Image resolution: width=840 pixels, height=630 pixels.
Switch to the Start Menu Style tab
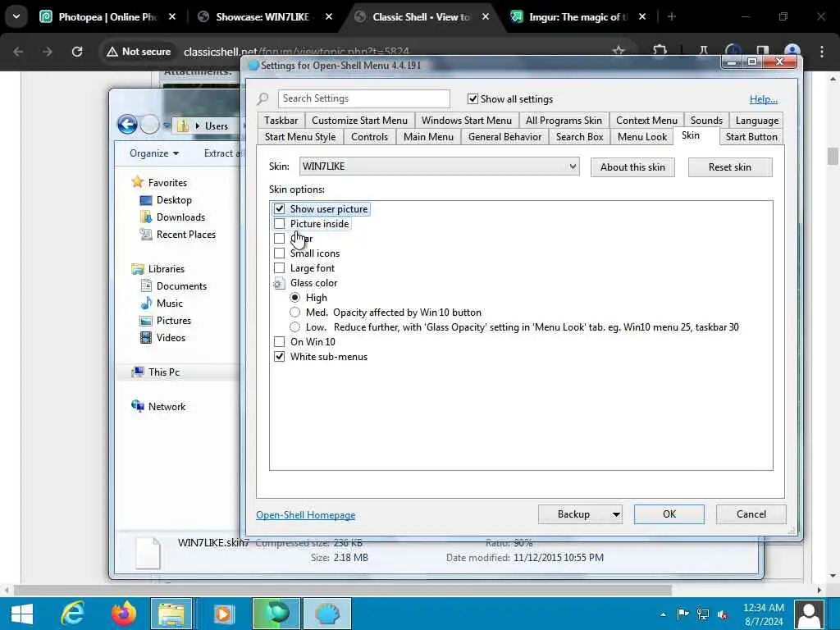coord(300,137)
